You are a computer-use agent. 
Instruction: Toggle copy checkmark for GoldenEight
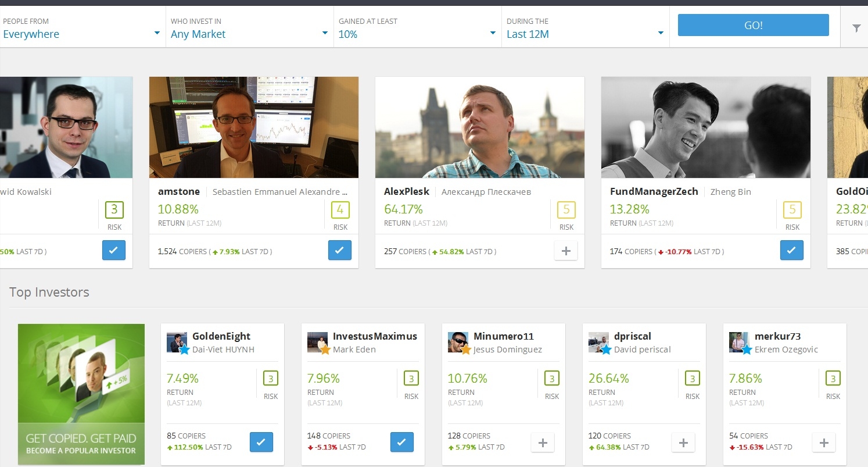tap(261, 442)
